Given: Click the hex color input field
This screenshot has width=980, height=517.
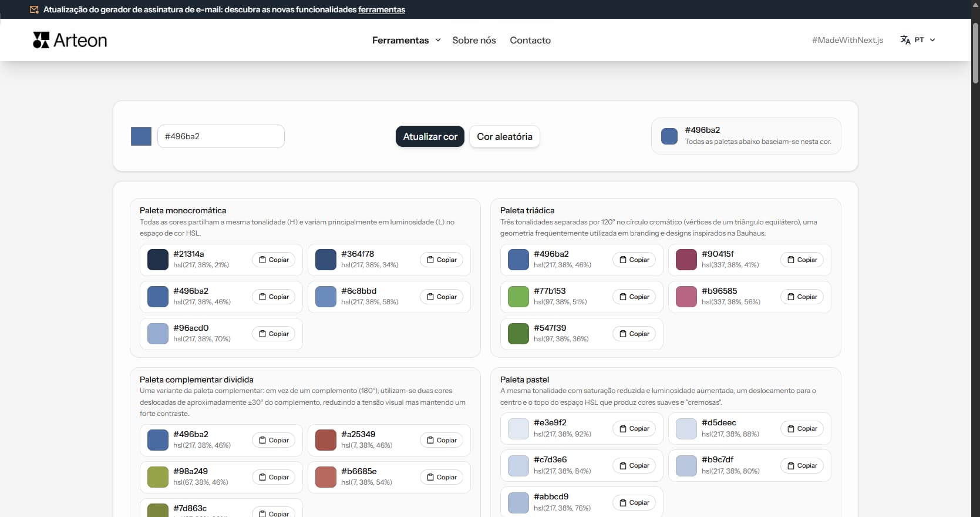Looking at the screenshot, I should point(221,136).
